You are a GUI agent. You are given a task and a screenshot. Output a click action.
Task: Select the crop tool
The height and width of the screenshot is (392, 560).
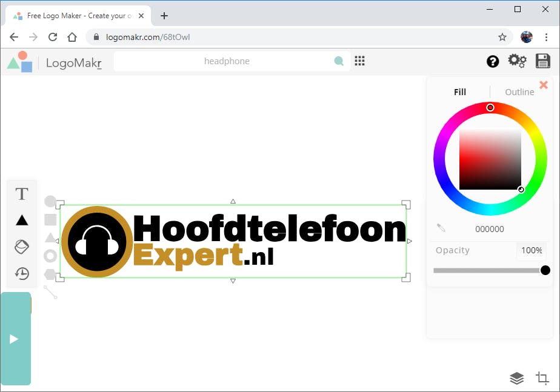pyautogui.click(x=542, y=377)
